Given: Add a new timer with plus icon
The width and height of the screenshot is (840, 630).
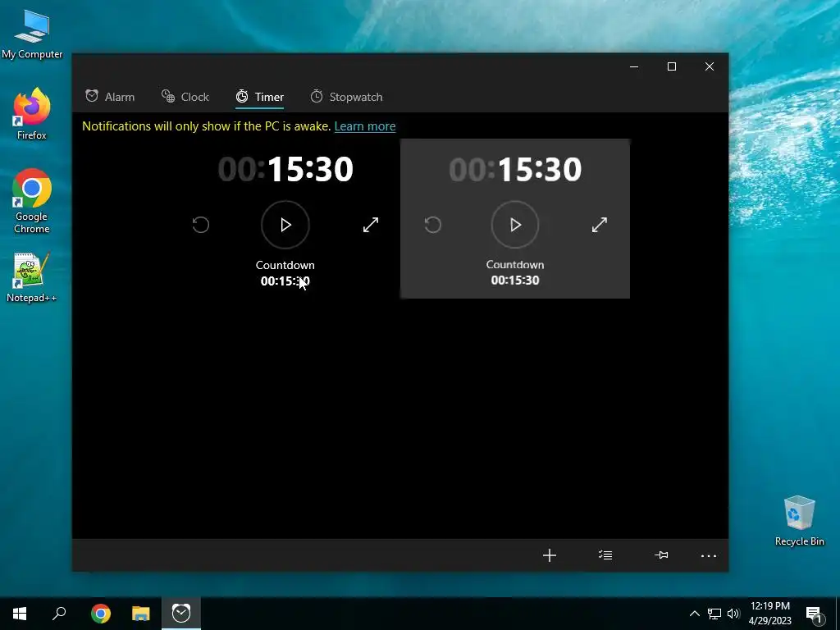Looking at the screenshot, I should point(550,555).
